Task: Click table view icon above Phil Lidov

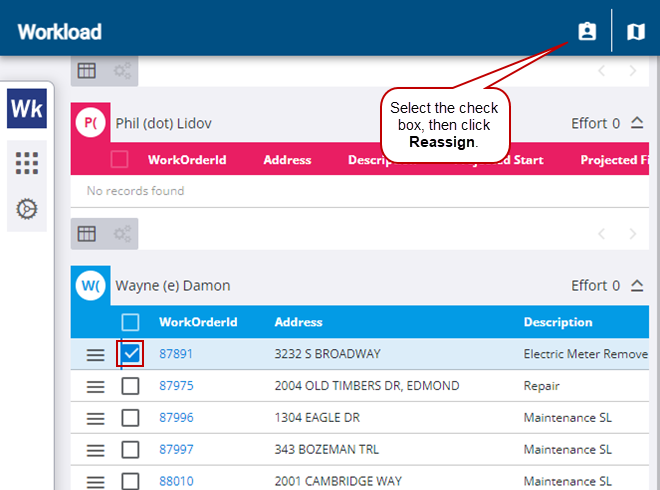Action: click(87, 70)
